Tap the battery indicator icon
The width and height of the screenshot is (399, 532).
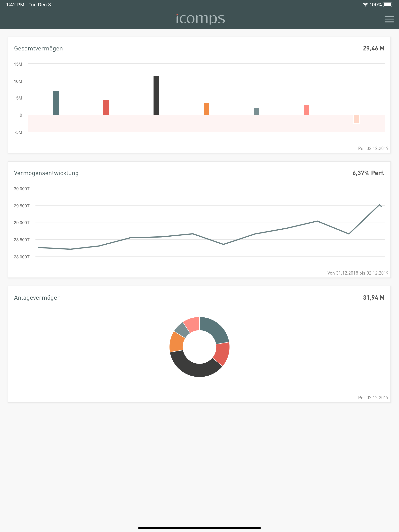(x=388, y=4)
